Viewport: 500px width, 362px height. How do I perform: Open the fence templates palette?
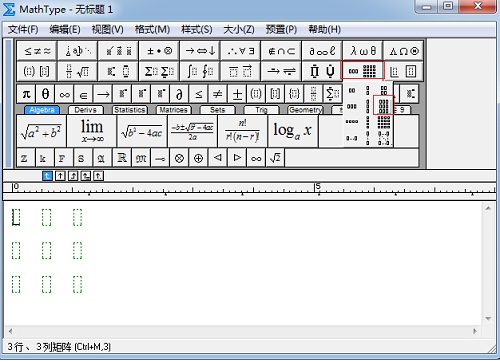[x=37, y=71]
